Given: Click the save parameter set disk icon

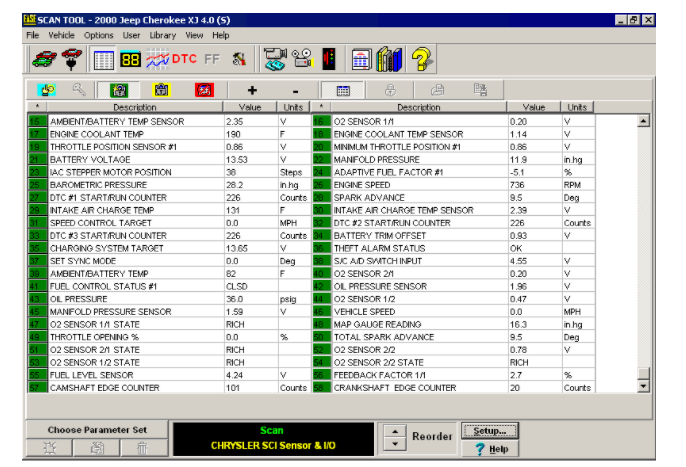Looking at the screenshot, I should coord(97,448).
